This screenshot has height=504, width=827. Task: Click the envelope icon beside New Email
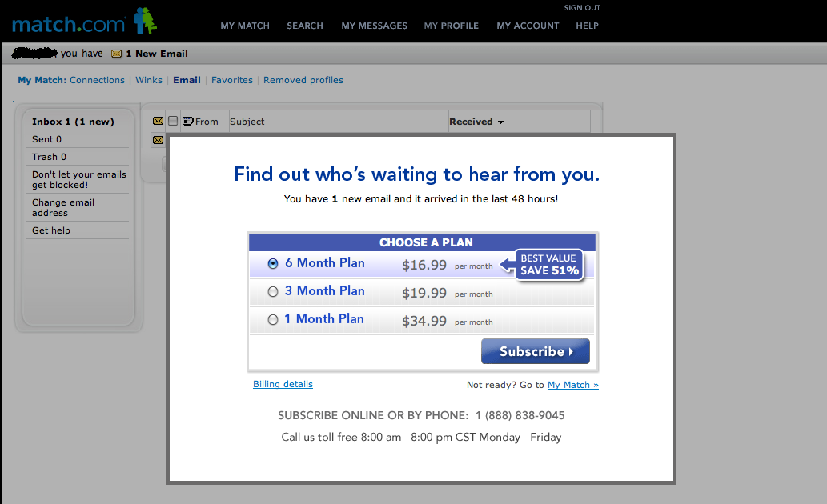(117, 54)
